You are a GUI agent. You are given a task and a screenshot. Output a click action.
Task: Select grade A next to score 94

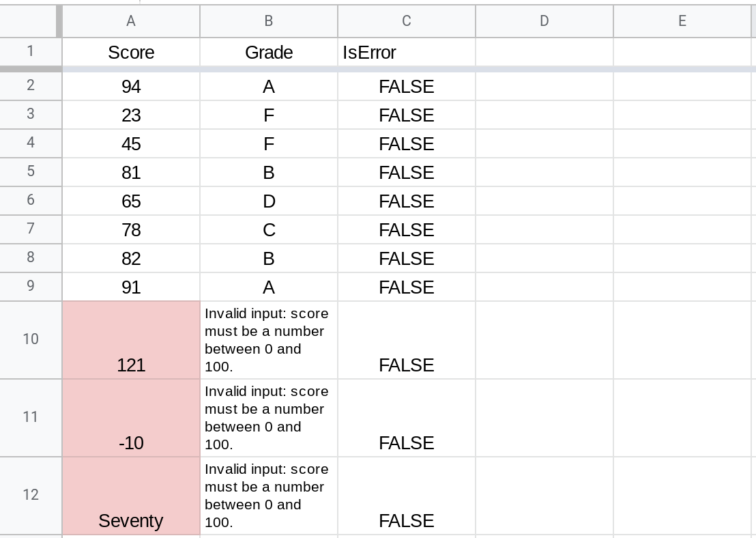tap(269, 87)
